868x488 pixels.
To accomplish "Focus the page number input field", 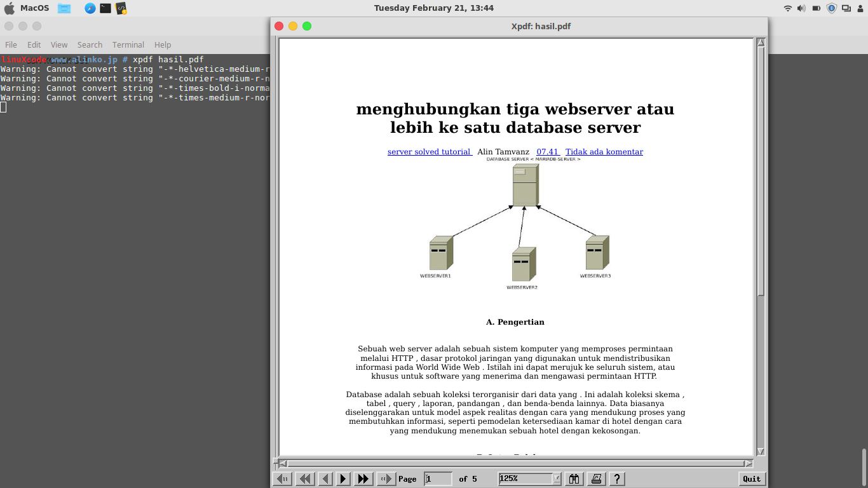I will pos(438,478).
